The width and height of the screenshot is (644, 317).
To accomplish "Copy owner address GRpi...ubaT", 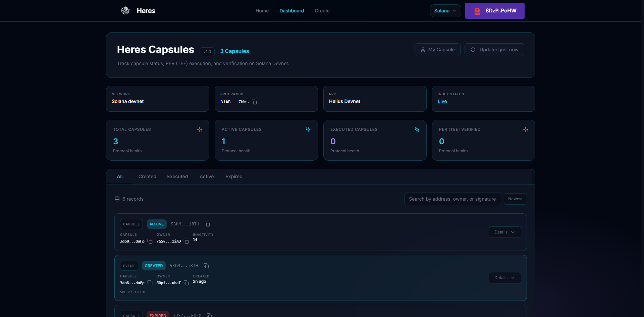I will click(x=186, y=283).
